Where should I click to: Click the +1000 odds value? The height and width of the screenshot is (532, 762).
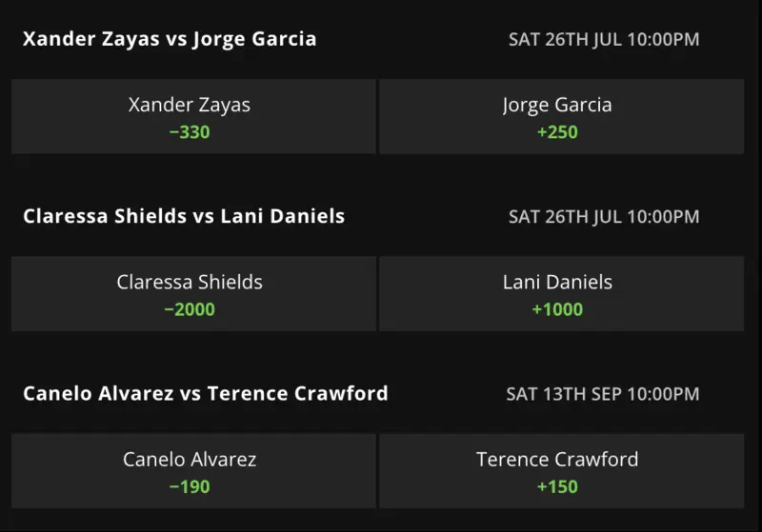point(557,309)
